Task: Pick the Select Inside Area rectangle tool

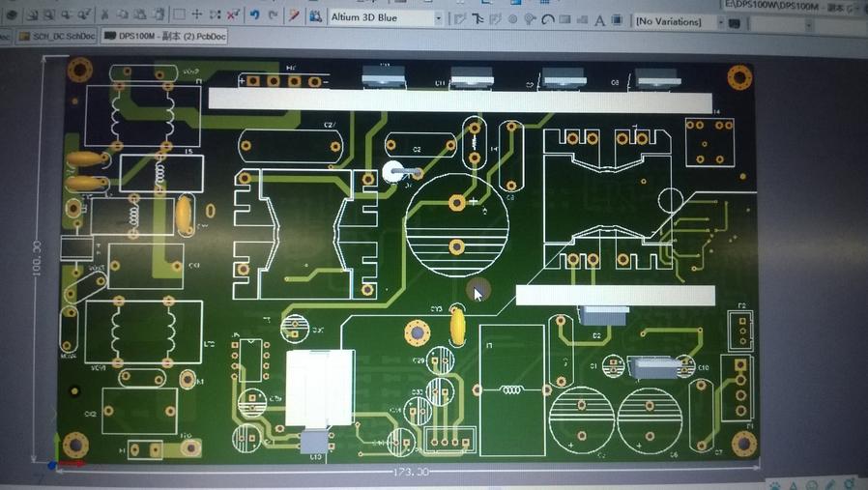Action: click(179, 16)
